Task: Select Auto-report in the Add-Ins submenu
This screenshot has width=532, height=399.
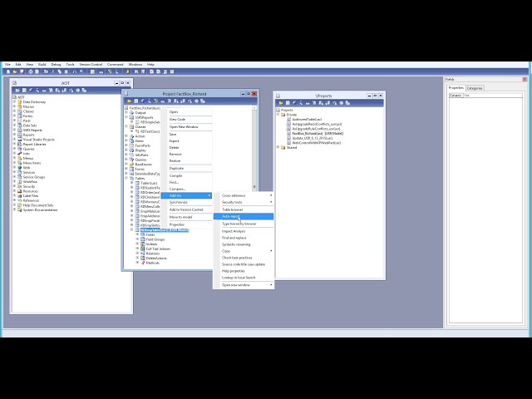Action: click(x=244, y=216)
